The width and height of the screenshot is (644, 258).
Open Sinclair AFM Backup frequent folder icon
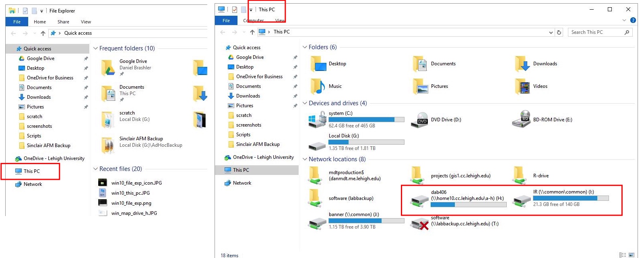pyautogui.click(x=108, y=146)
